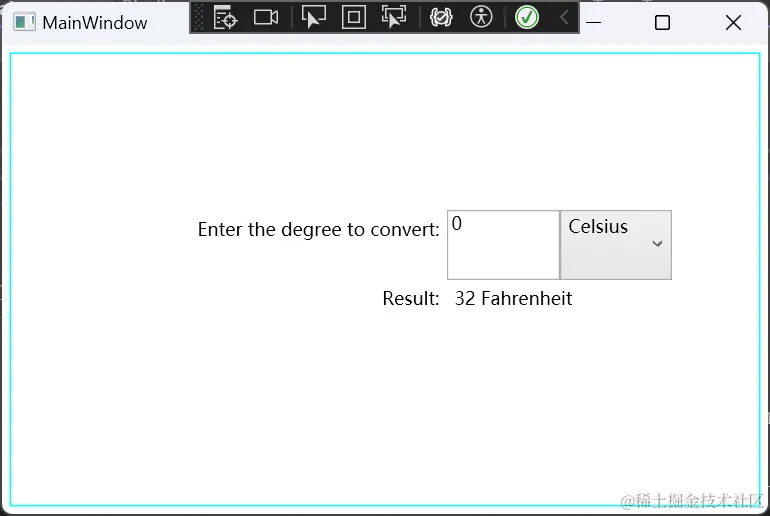The width and height of the screenshot is (770, 516).
Task: Activate the Select Element pointer tool
Action: click(313, 18)
